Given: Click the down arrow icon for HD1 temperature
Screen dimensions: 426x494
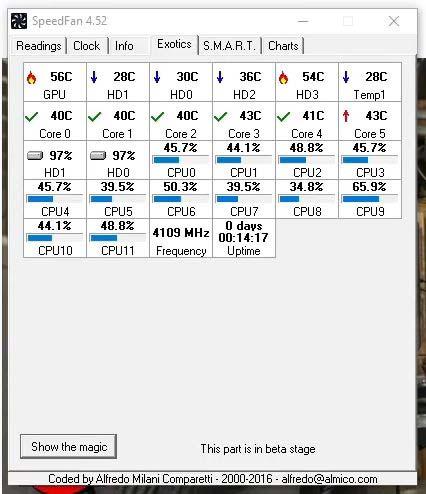Looking at the screenshot, I should [94, 77].
